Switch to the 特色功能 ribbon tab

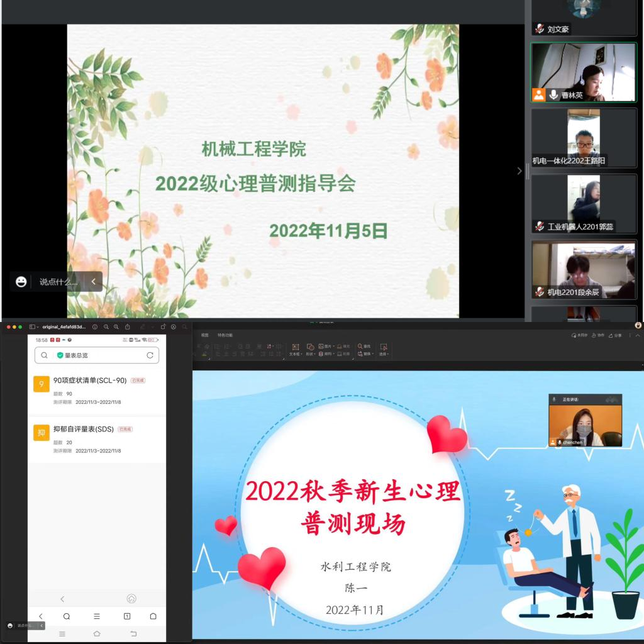225,335
